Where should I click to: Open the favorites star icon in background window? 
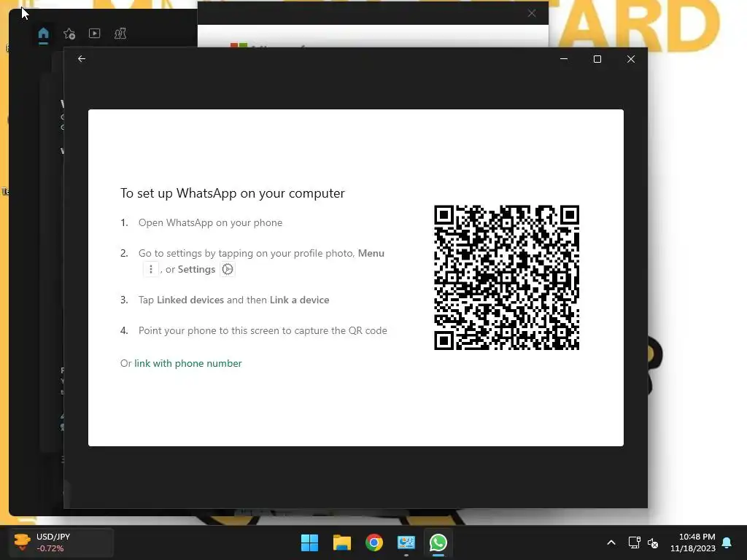[69, 34]
